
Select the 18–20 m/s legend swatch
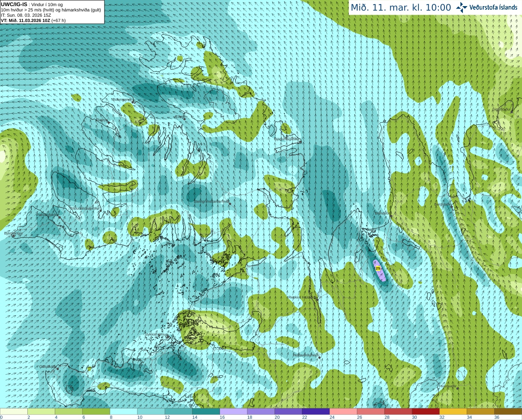point(261,411)
